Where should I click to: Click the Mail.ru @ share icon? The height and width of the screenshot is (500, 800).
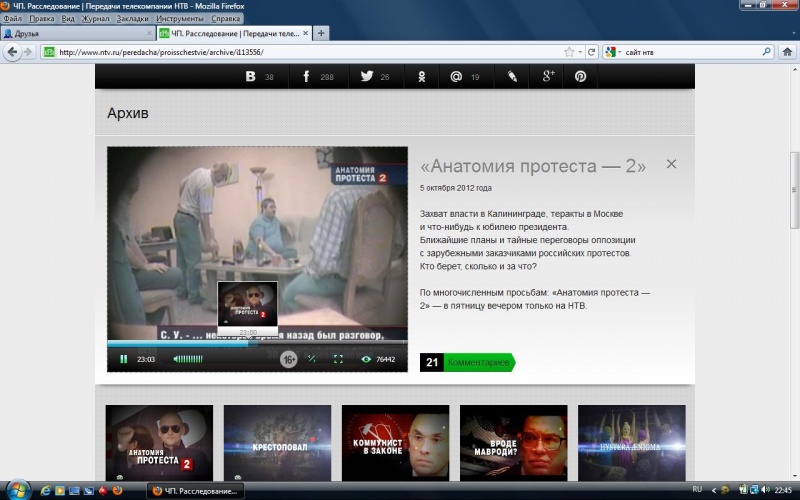click(x=456, y=77)
